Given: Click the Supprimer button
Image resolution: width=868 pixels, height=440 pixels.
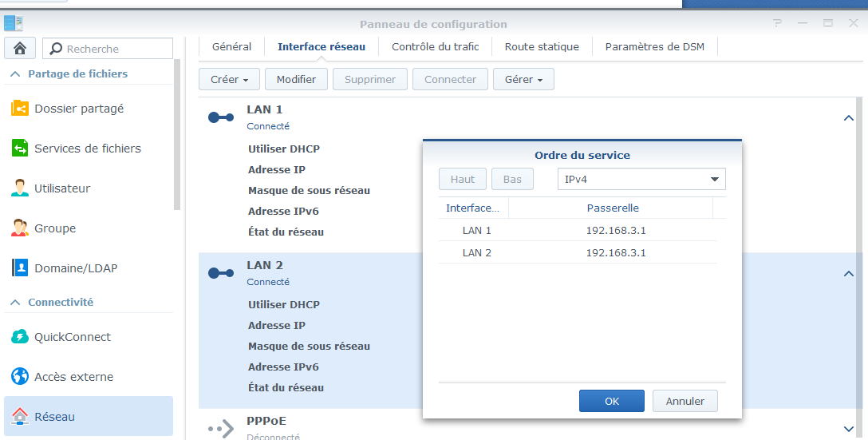Looking at the screenshot, I should 370,79.
